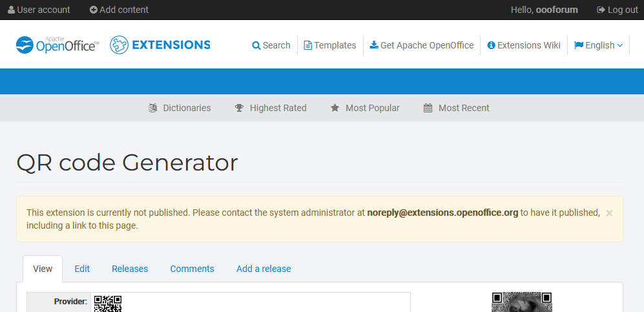Screen dimensions: 644x312
Task: Click Add content in top bar
Action: (x=119, y=10)
